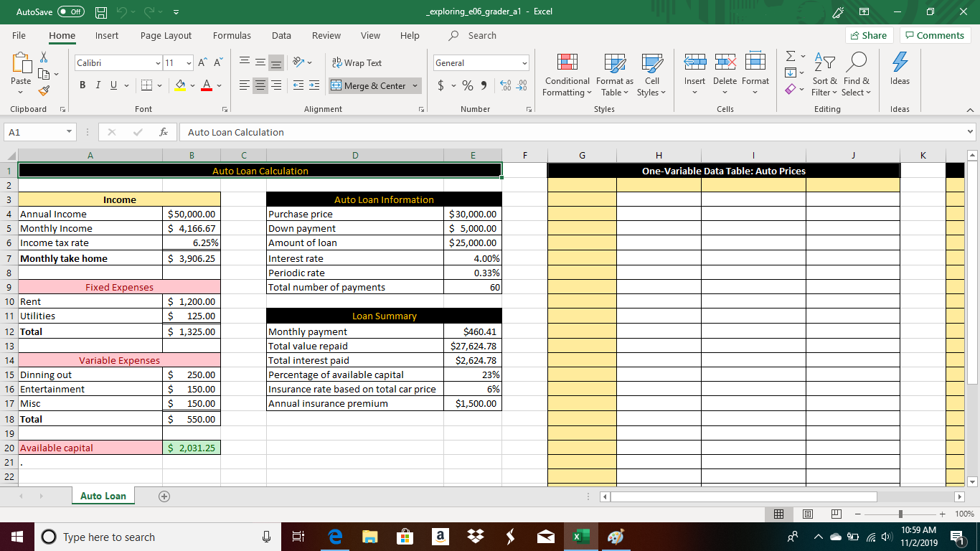
Task: Open the Page Layout ribbon tab
Action: tap(165, 35)
